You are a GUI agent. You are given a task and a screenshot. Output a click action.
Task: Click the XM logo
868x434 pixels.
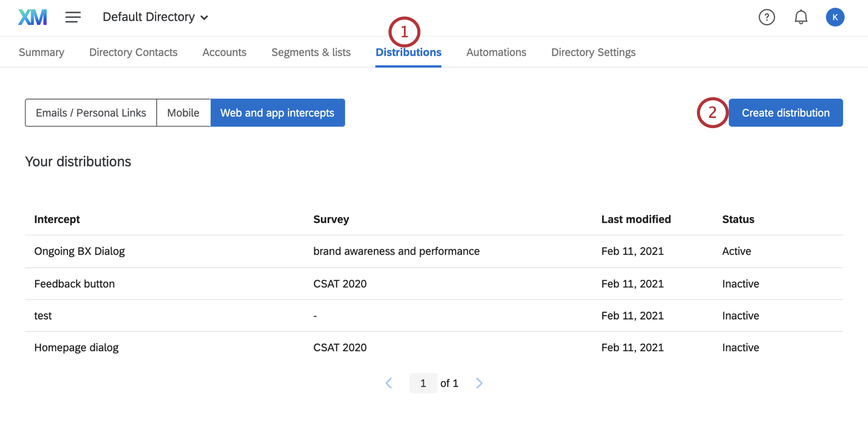pos(33,17)
